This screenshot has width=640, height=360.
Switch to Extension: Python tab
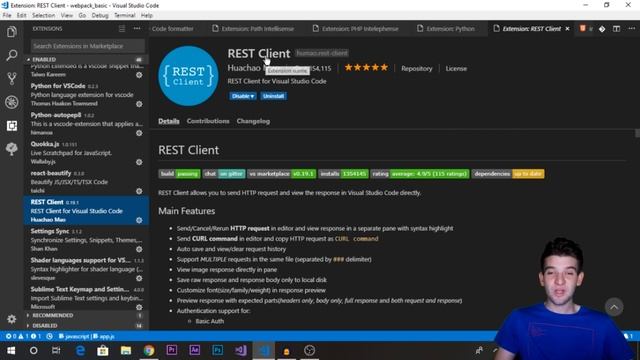click(446, 29)
